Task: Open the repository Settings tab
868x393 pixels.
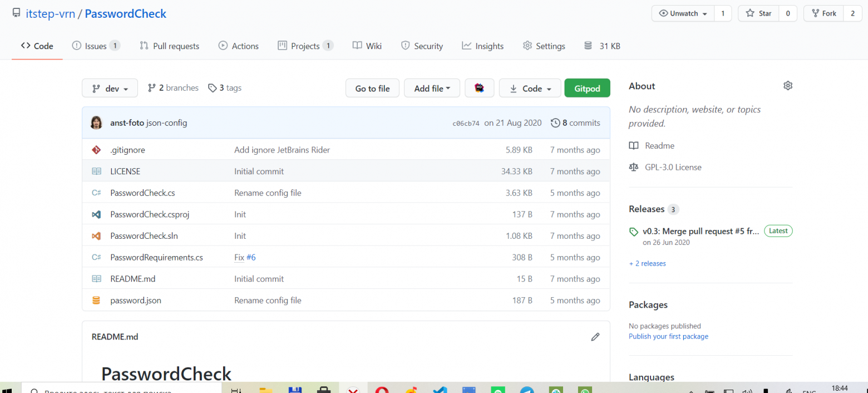Action: click(x=544, y=46)
